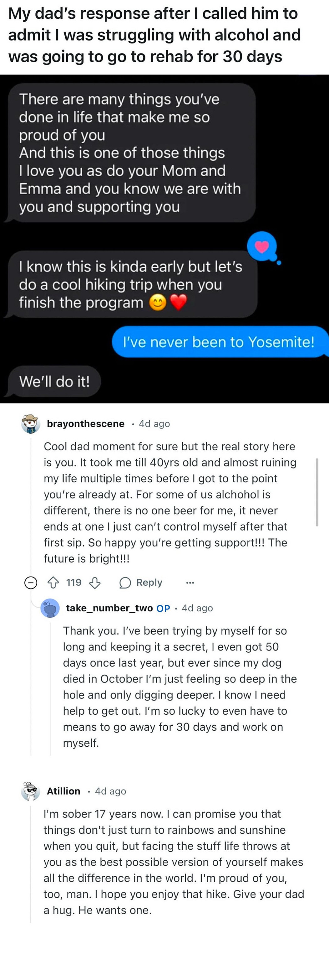329x980 pixels.
Task: Open brayonthescene's avatar
Action: 31,424
